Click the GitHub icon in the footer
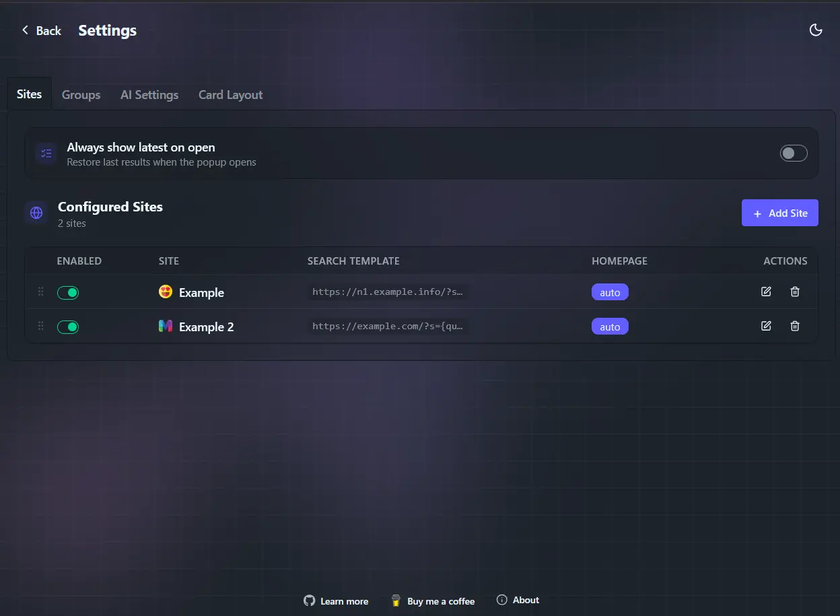Viewport: 840px width, 616px height. click(x=310, y=601)
